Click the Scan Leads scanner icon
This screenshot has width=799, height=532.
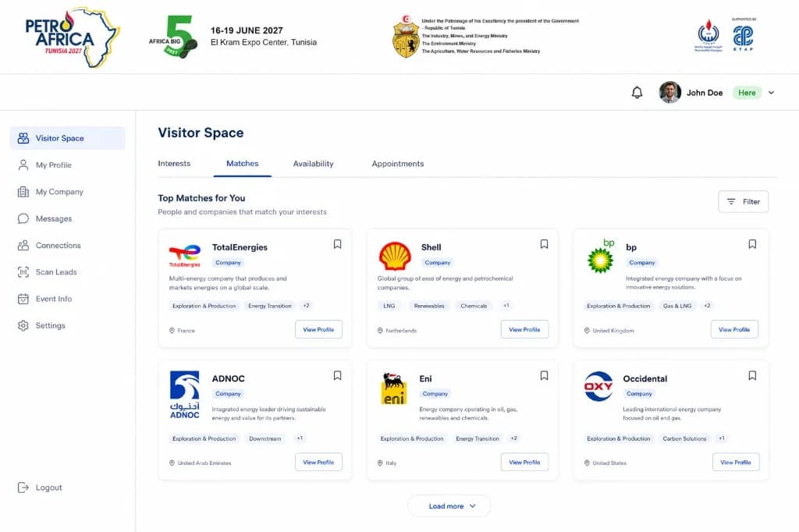(x=23, y=272)
